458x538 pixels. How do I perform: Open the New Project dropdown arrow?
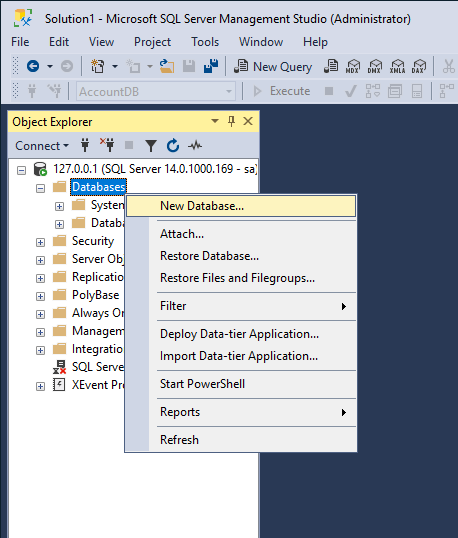coord(115,66)
